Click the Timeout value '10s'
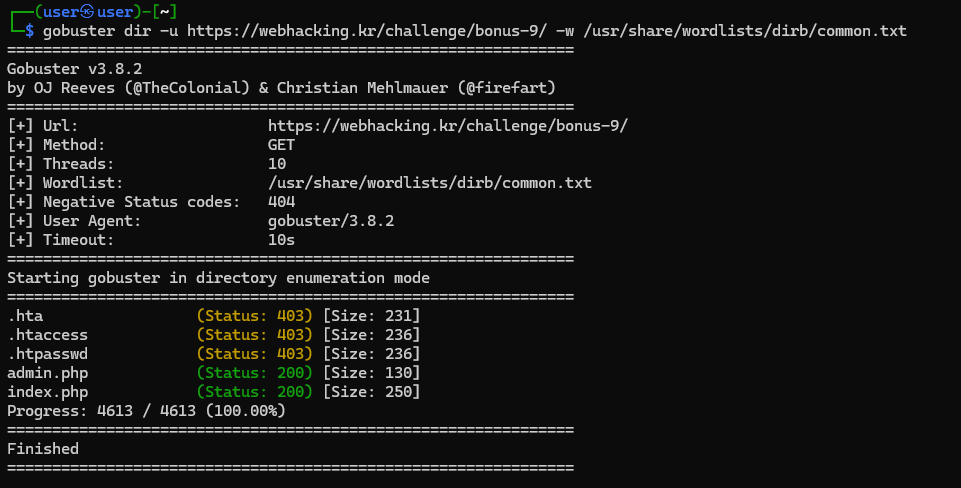Viewport: 961px width, 488px height. (281, 240)
